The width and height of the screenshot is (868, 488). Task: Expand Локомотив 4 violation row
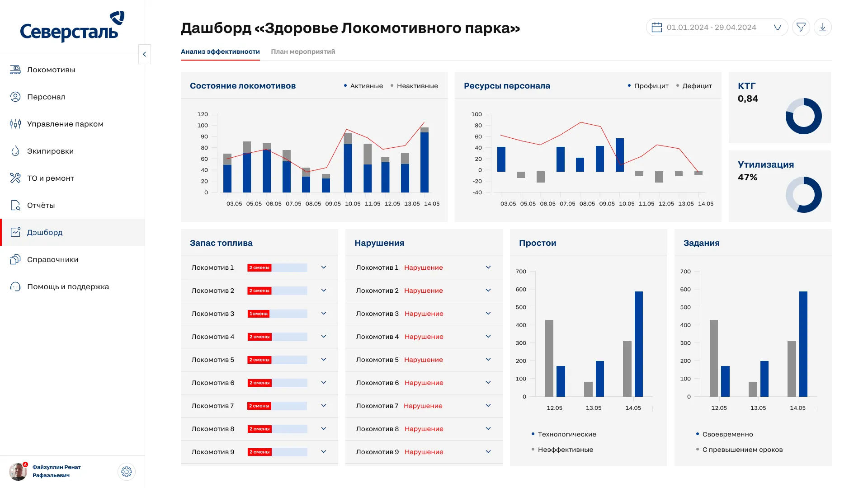click(488, 337)
